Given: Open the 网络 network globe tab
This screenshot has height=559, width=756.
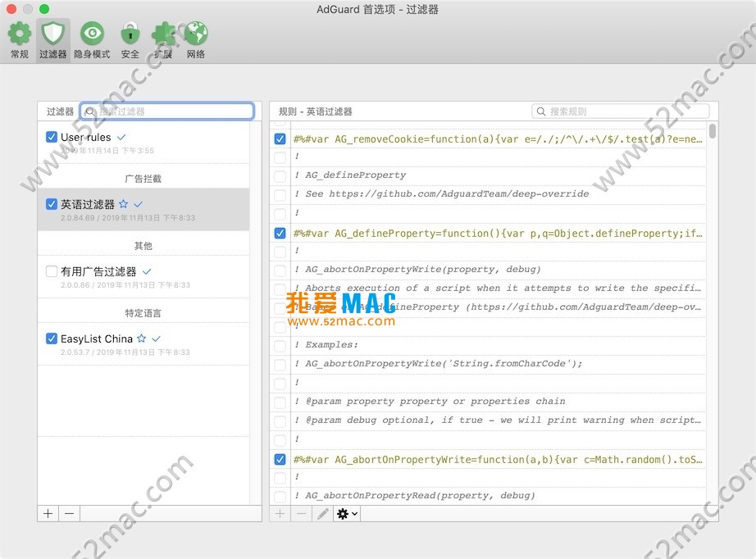Looking at the screenshot, I should [196, 40].
